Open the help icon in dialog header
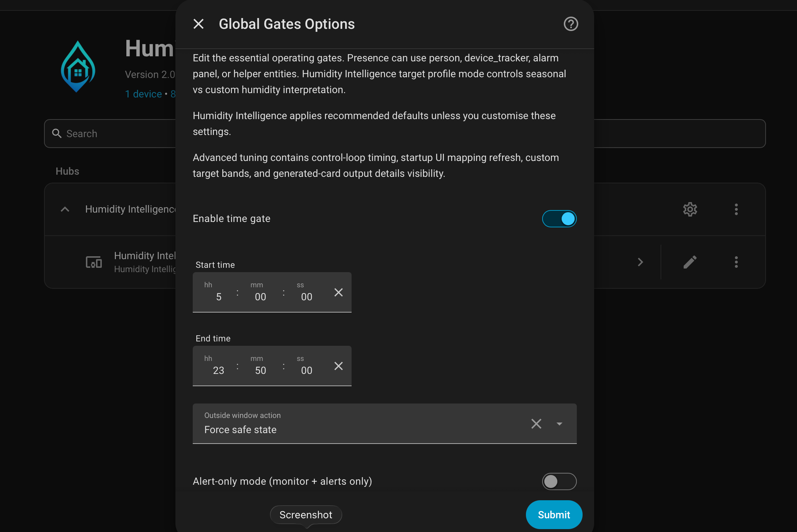 click(x=571, y=24)
